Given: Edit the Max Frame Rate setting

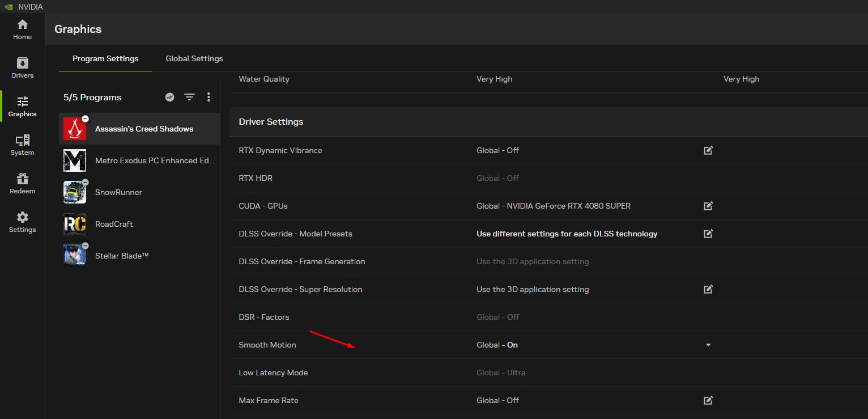Looking at the screenshot, I should (708, 400).
